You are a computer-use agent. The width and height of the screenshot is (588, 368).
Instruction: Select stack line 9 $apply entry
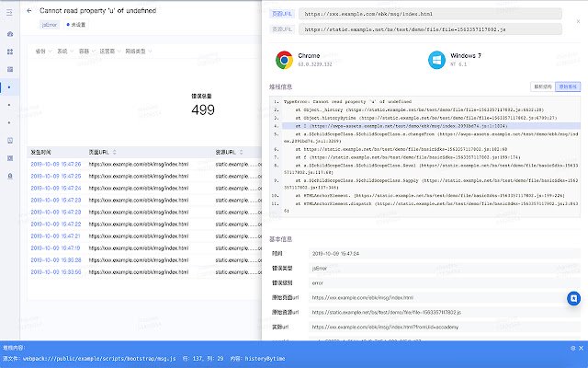coord(431,184)
